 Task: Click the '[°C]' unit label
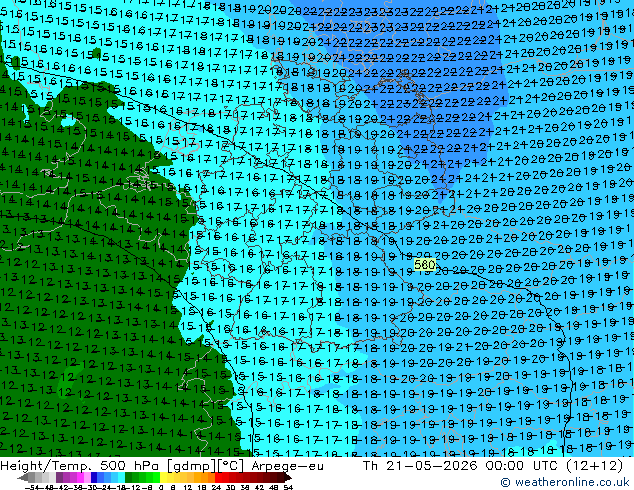coord(231,466)
